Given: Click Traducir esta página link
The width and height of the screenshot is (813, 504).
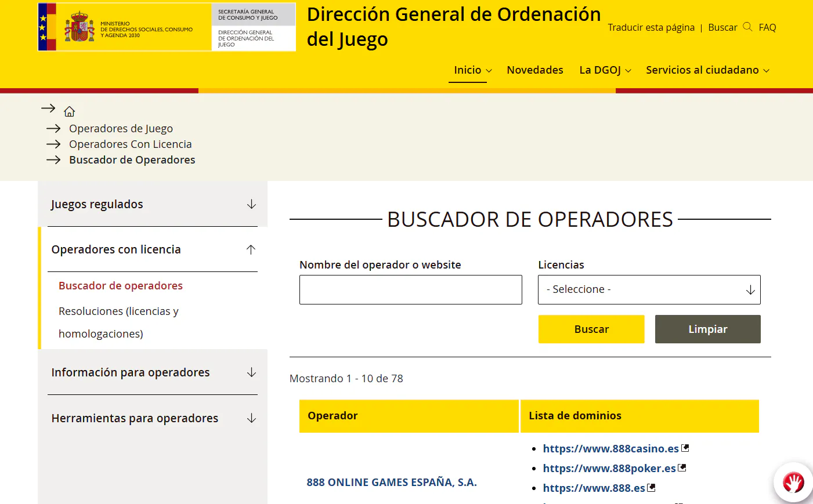Looking at the screenshot, I should coord(651,27).
